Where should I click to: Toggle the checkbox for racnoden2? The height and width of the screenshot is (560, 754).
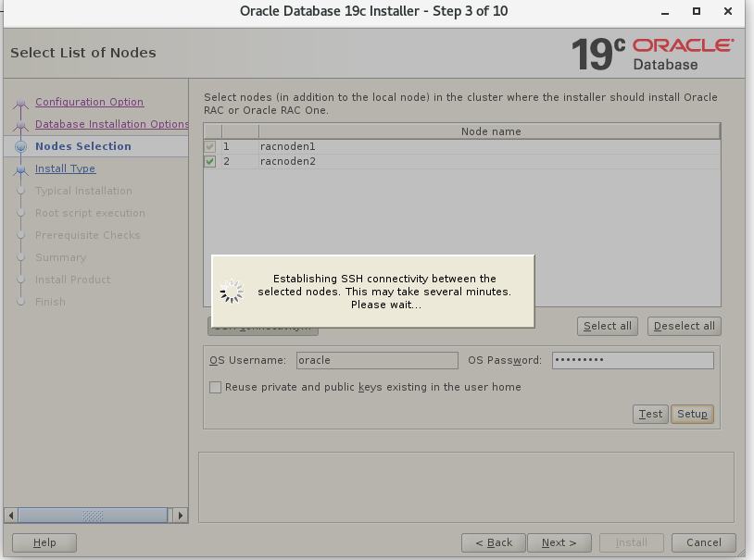[209, 161]
